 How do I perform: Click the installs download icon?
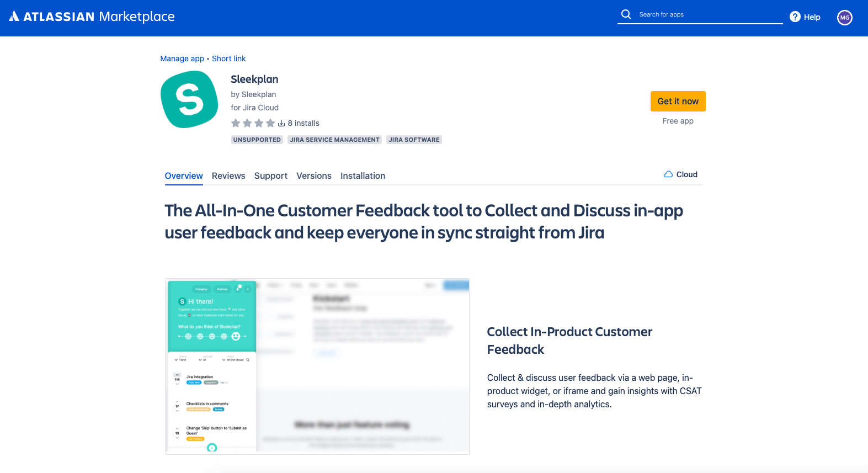(281, 123)
